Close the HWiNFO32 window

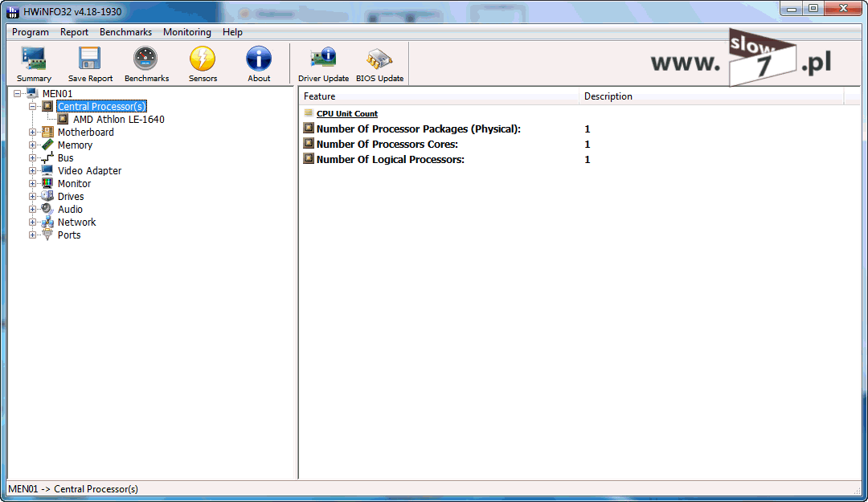[x=843, y=8]
